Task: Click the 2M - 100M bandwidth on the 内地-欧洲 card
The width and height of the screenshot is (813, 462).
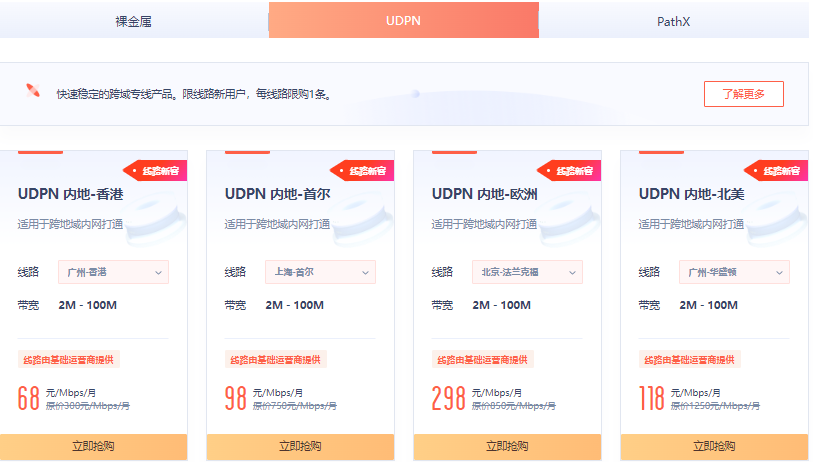Action: (x=501, y=305)
